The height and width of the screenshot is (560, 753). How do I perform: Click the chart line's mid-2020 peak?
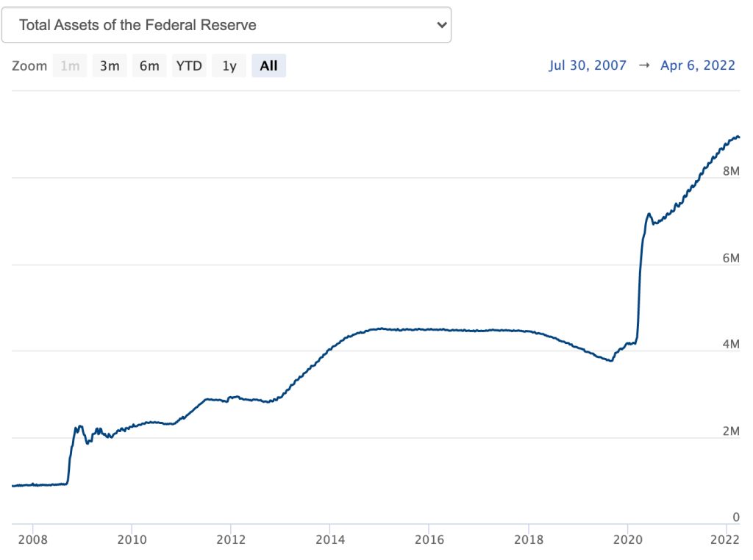tap(649, 214)
